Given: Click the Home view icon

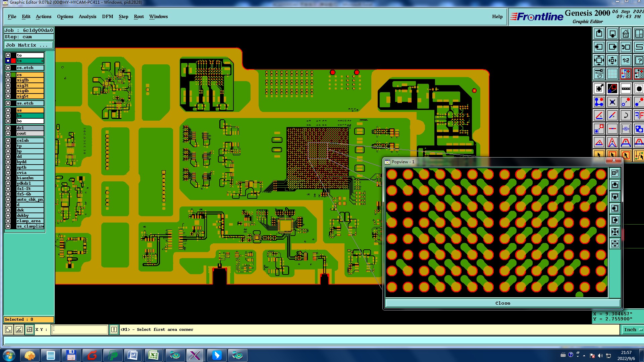Looking at the screenshot, I should [626, 34].
